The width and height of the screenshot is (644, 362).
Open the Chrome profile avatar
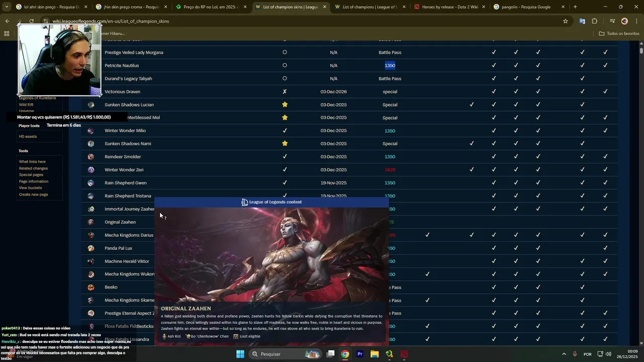pos(624,21)
